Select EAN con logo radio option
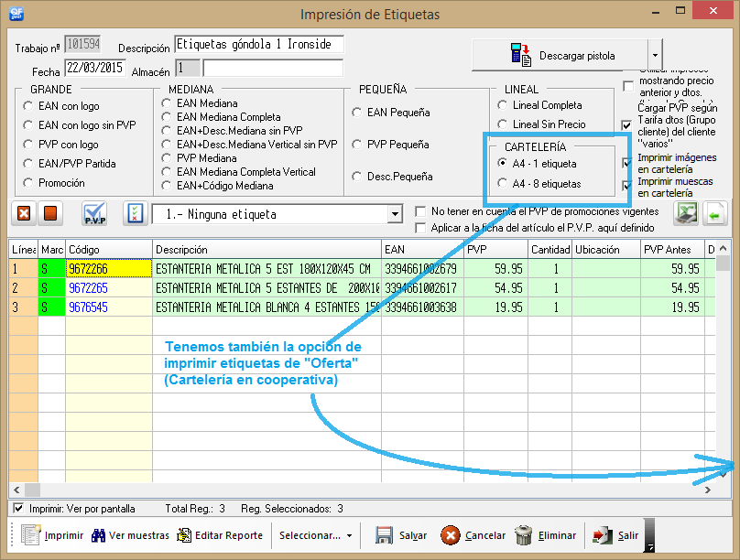 (x=27, y=106)
